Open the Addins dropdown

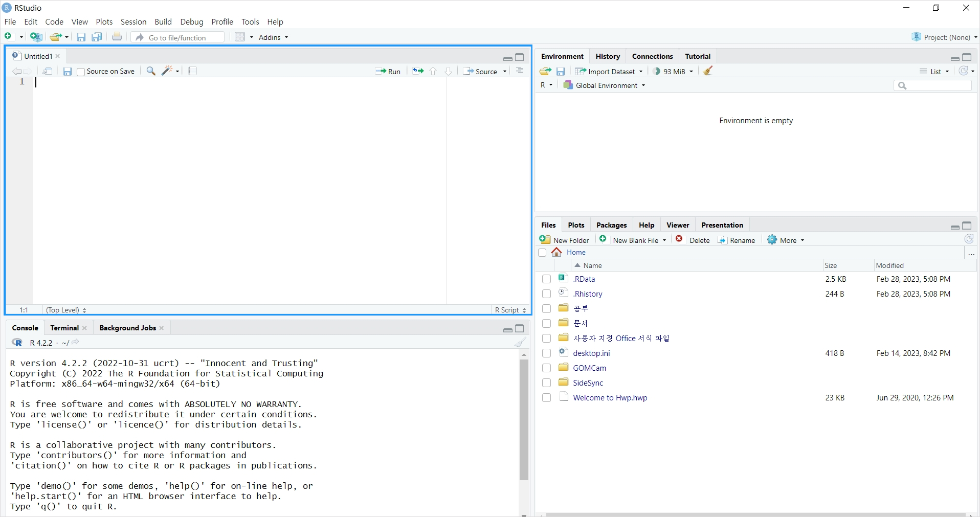pos(274,37)
